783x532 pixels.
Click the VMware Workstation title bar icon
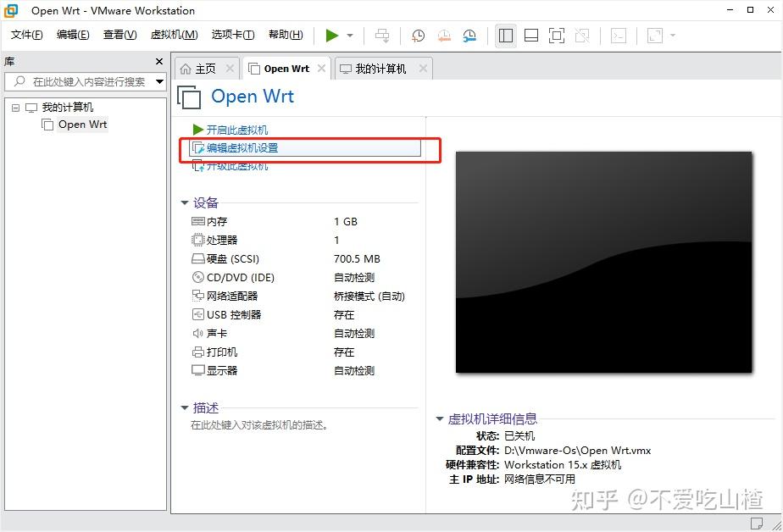click(x=11, y=10)
